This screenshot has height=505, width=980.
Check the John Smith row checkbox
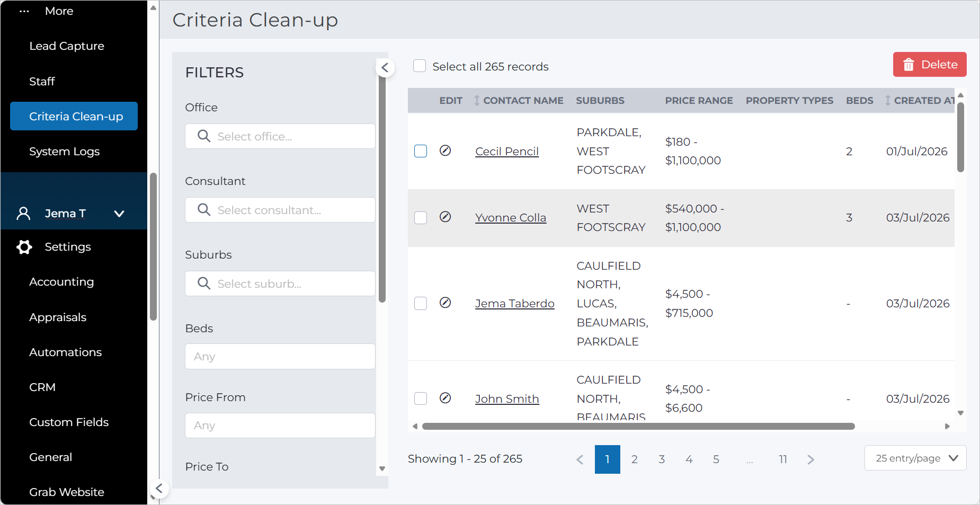(421, 398)
